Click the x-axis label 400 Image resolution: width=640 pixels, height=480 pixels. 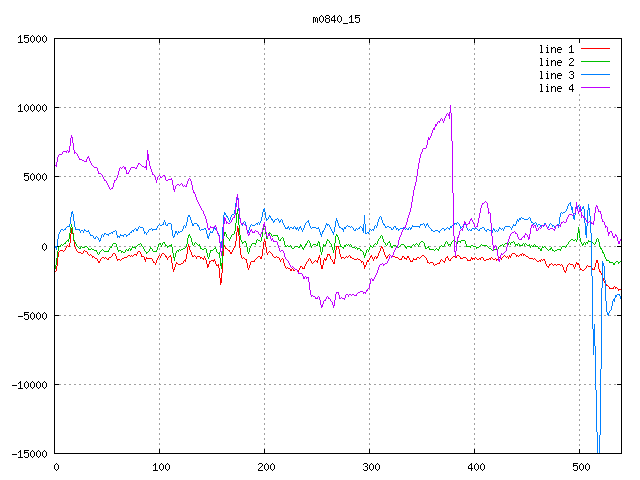[x=476, y=467]
